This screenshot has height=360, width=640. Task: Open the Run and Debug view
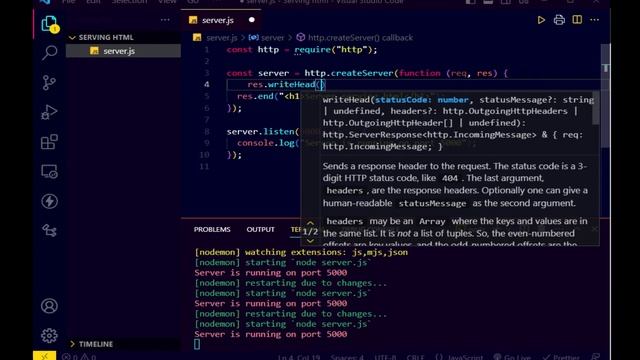click(49, 112)
